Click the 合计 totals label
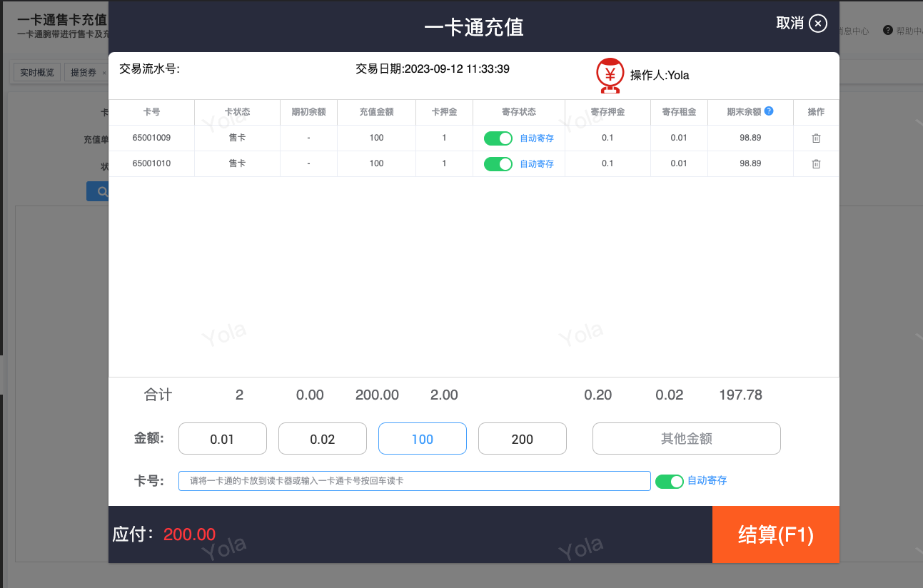 click(x=158, y=395)
